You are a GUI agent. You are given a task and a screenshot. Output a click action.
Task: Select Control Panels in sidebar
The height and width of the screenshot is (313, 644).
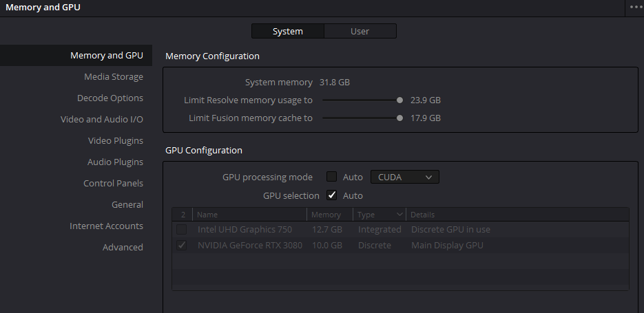pyautogui.click(x=113, y=184)
